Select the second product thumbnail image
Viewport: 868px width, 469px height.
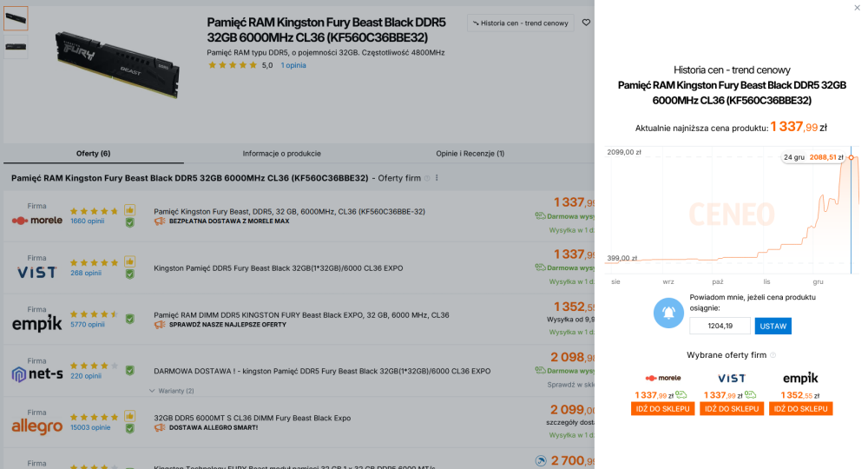[16, 48]
